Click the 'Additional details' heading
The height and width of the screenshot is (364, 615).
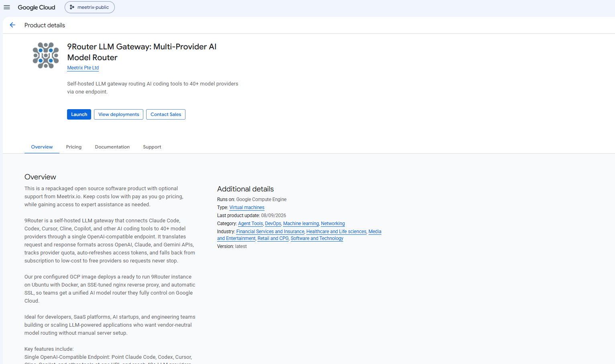(x=245, y=189)
